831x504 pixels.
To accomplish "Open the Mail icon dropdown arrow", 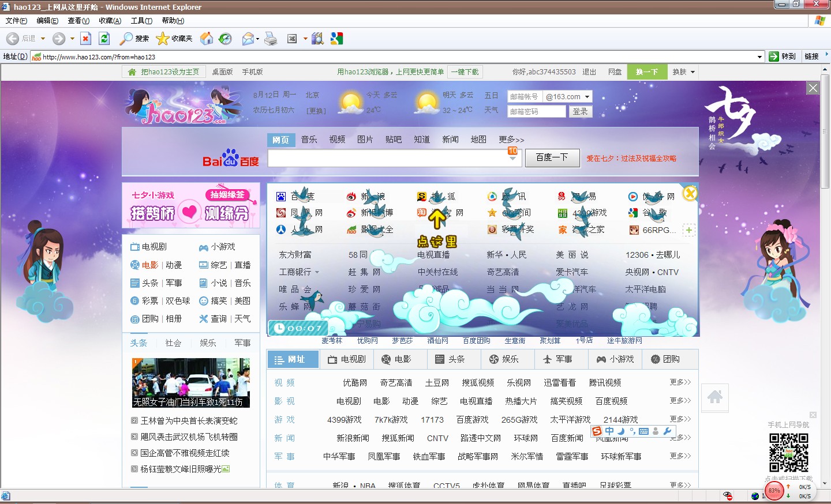I will [x=257, y=39].
